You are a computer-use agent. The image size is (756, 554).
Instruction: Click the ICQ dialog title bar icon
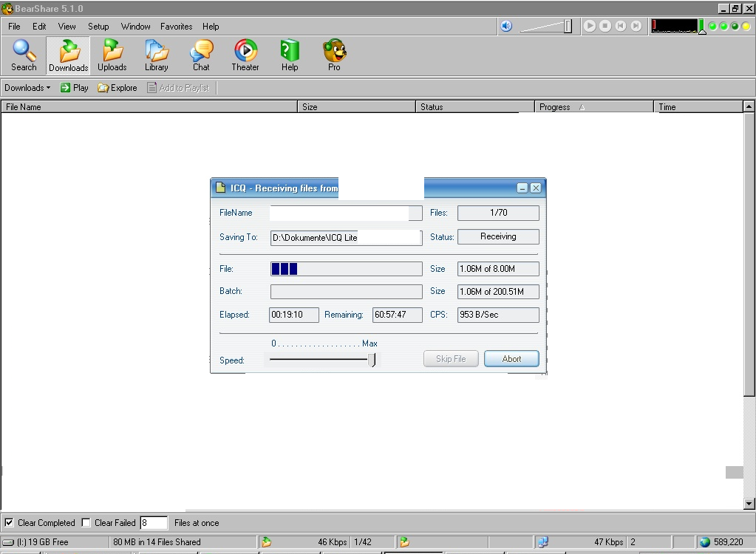click(220, 188)
